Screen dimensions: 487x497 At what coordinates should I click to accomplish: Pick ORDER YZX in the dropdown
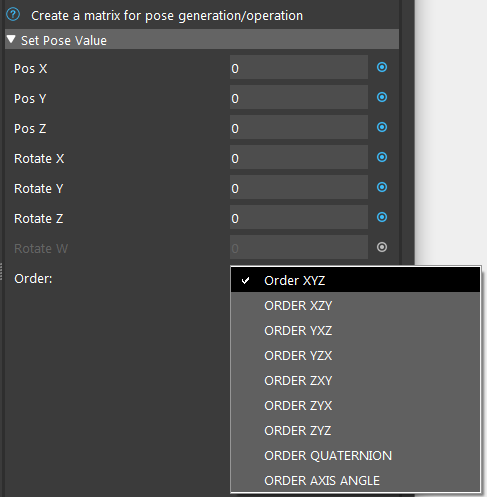point(355,356)
